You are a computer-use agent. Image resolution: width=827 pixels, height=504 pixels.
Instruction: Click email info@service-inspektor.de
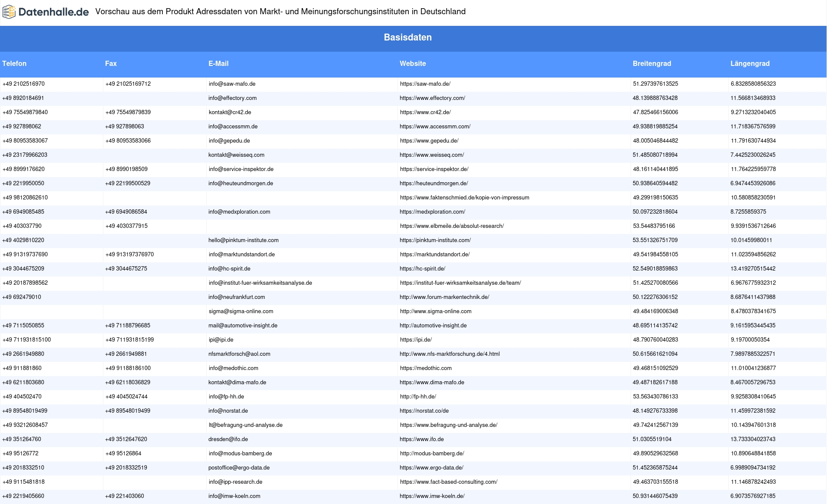coord(241,169)
